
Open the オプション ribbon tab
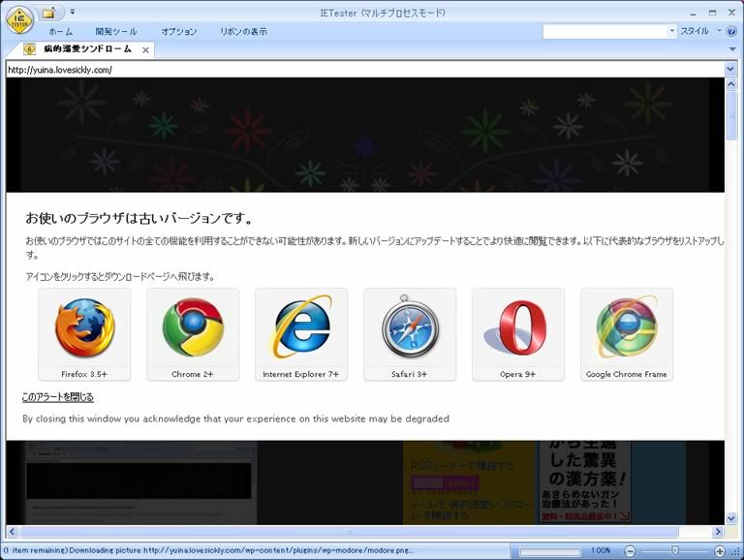pyautogui.click(x=179, y=32)
